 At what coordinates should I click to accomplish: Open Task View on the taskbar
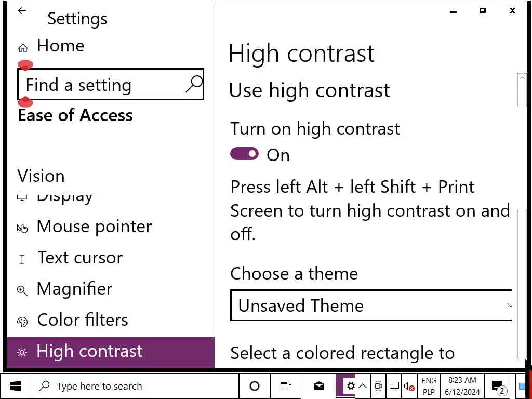point(286,386)
